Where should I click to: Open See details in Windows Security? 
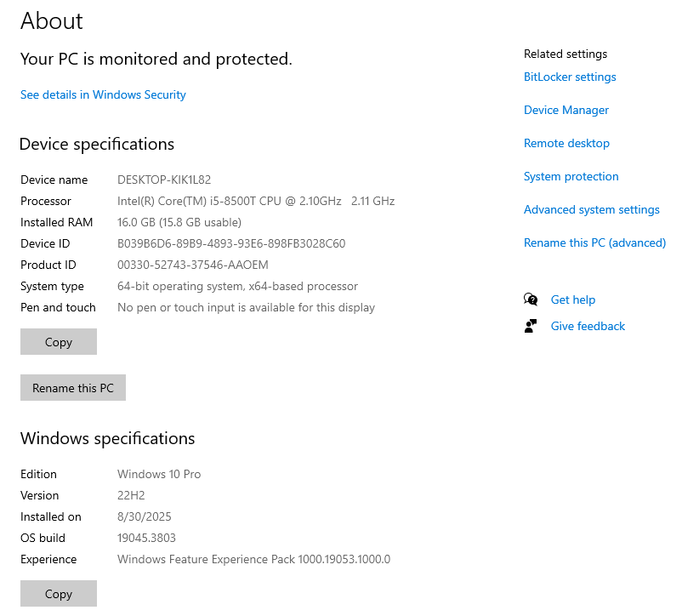coord(103,94)
